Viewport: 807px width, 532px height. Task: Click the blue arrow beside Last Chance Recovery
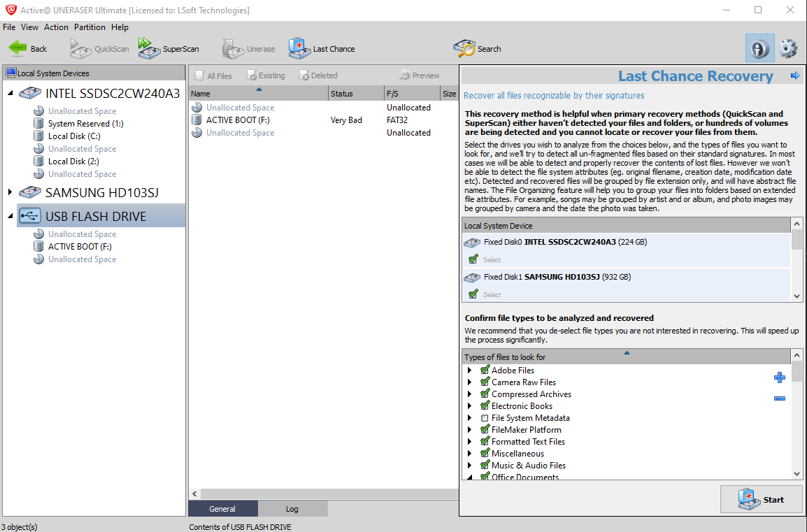click(795, 76)
